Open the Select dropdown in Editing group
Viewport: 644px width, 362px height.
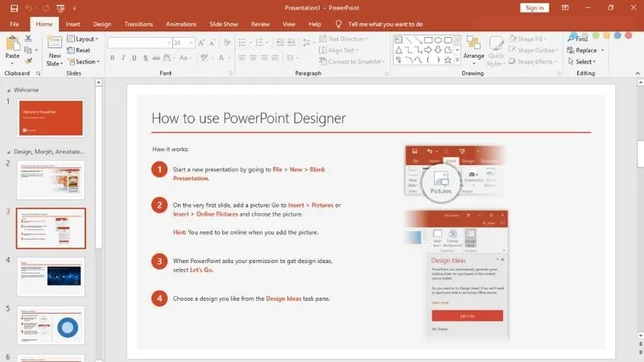581,62
